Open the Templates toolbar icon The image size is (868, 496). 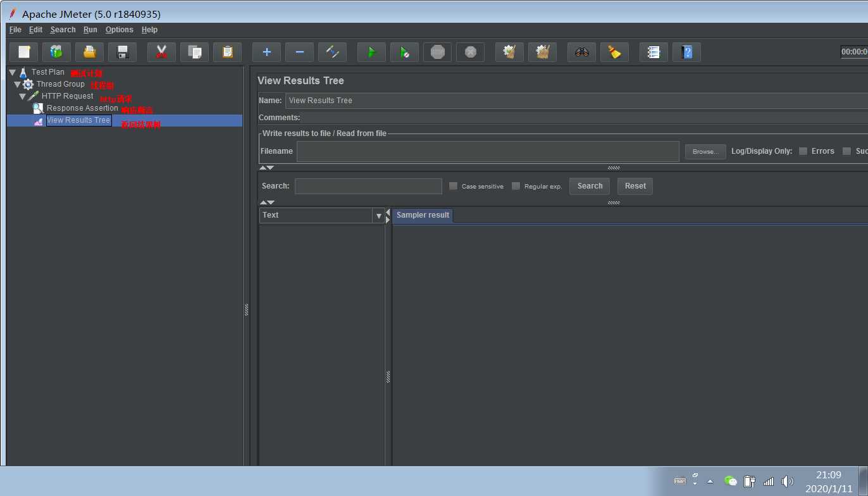coord(57,52)
